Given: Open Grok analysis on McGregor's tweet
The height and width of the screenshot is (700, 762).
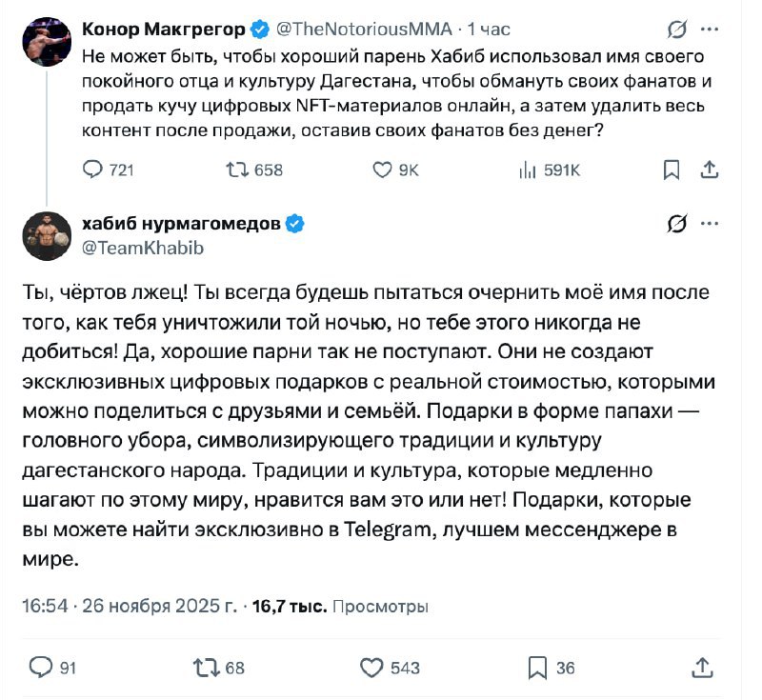Looking at the screenshot, I should click(x=675, y=29).
